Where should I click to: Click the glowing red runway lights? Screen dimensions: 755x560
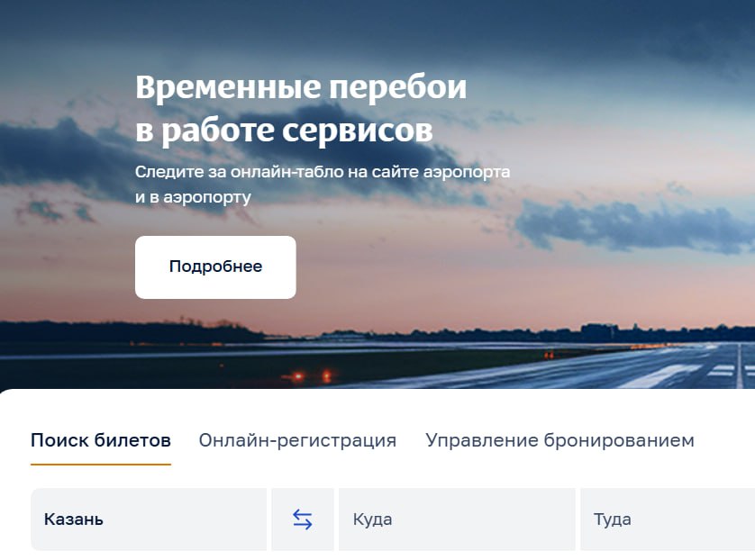click(x=312, y=375)
